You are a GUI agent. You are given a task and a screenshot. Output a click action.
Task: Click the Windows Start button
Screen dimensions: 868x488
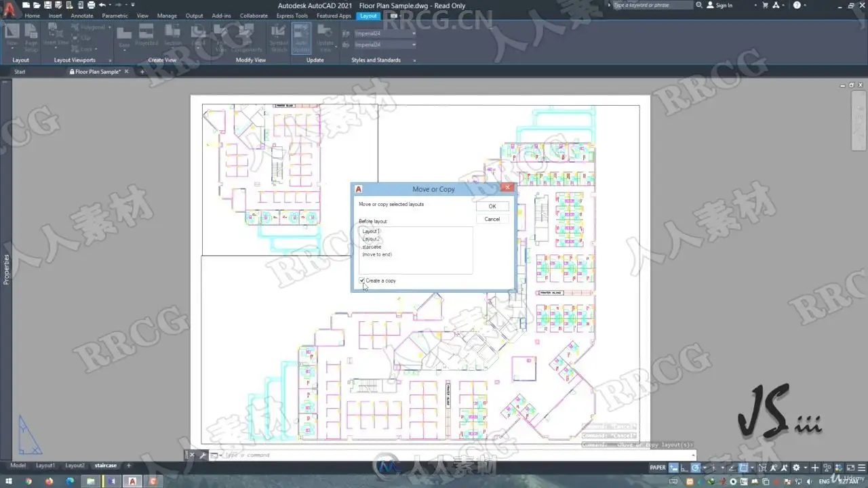pos(8,481)
